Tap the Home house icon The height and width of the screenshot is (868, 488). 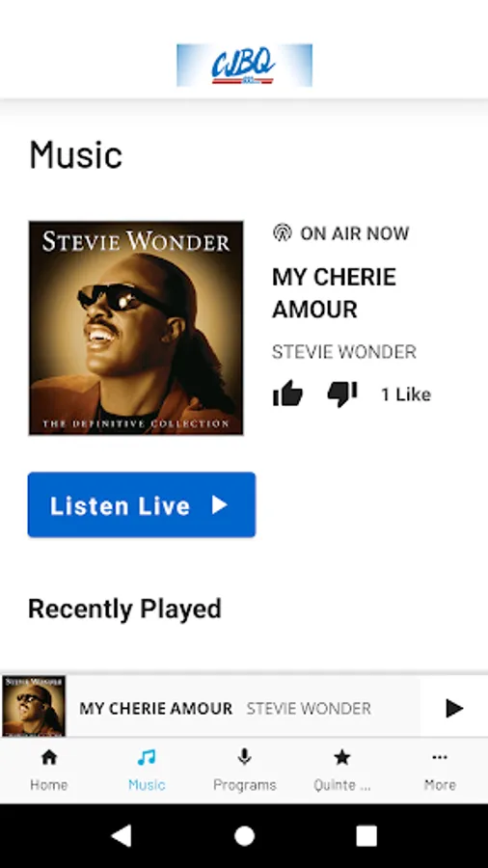[49, 757]
